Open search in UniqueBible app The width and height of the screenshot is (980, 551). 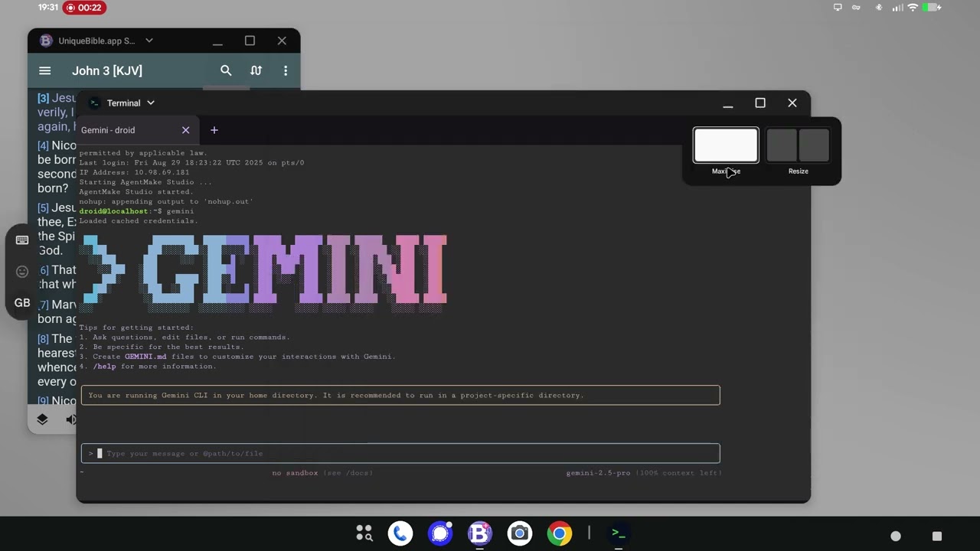[x=226, y=70]
